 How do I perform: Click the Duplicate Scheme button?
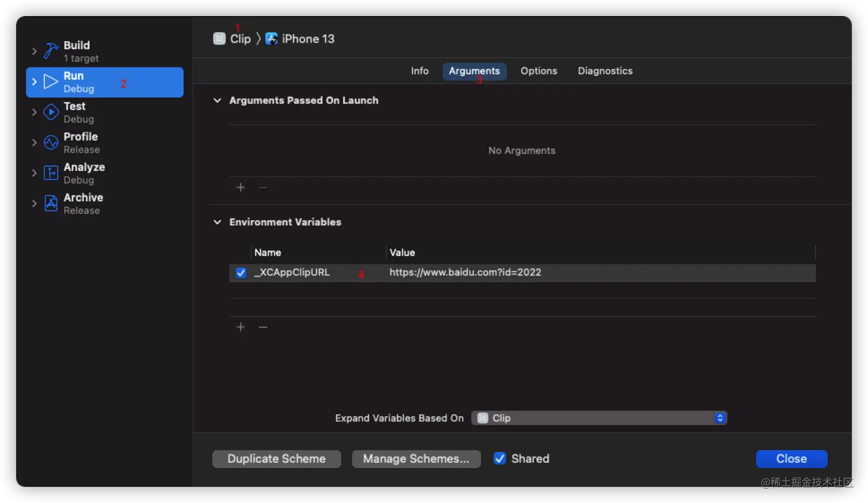coord(277,459)
